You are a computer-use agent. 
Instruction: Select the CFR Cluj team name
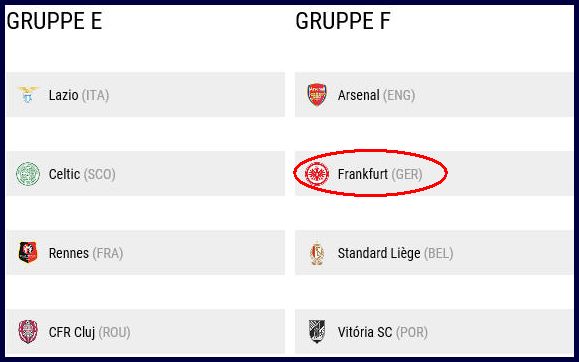pyautogui.click(x=72, y=332)
